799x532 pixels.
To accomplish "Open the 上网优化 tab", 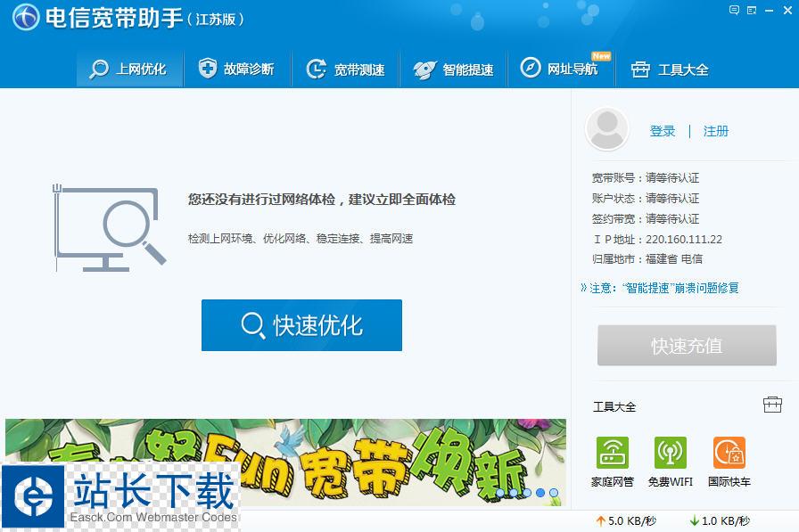I will (129, 69).
